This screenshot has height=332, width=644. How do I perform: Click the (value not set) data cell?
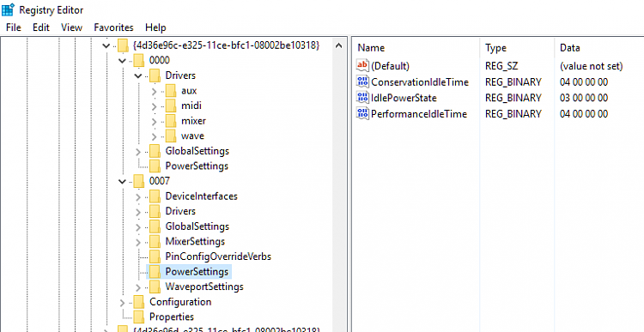pos(592,66)
